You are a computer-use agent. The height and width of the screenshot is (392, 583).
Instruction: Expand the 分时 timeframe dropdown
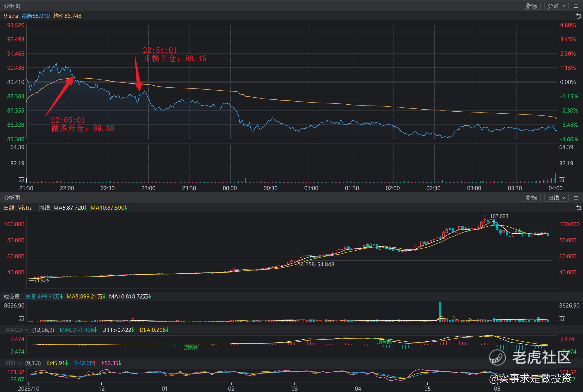557,6
